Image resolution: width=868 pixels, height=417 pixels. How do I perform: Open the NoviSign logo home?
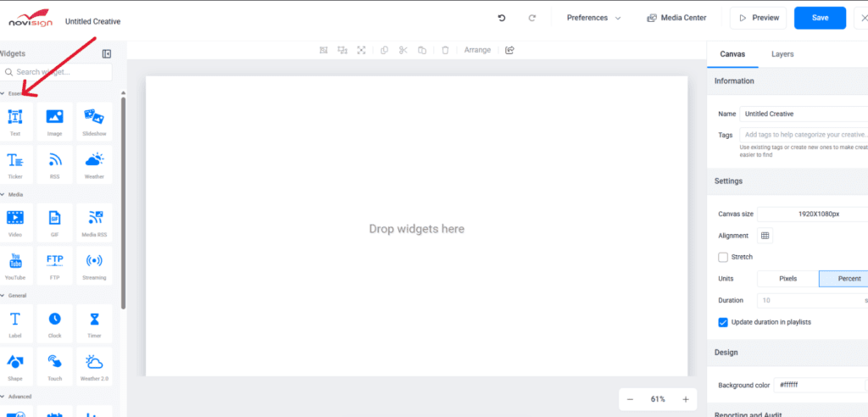[x=31, y=18]
